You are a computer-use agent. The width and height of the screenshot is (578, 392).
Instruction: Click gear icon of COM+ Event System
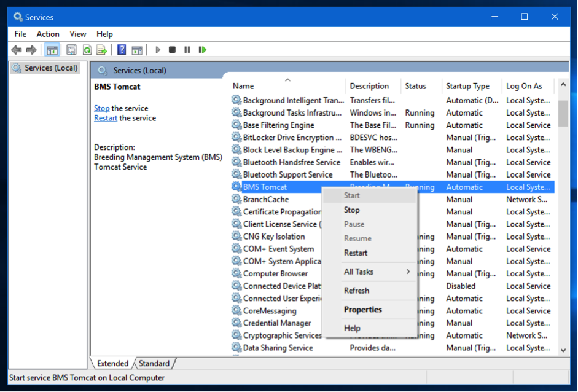[236, 249]
